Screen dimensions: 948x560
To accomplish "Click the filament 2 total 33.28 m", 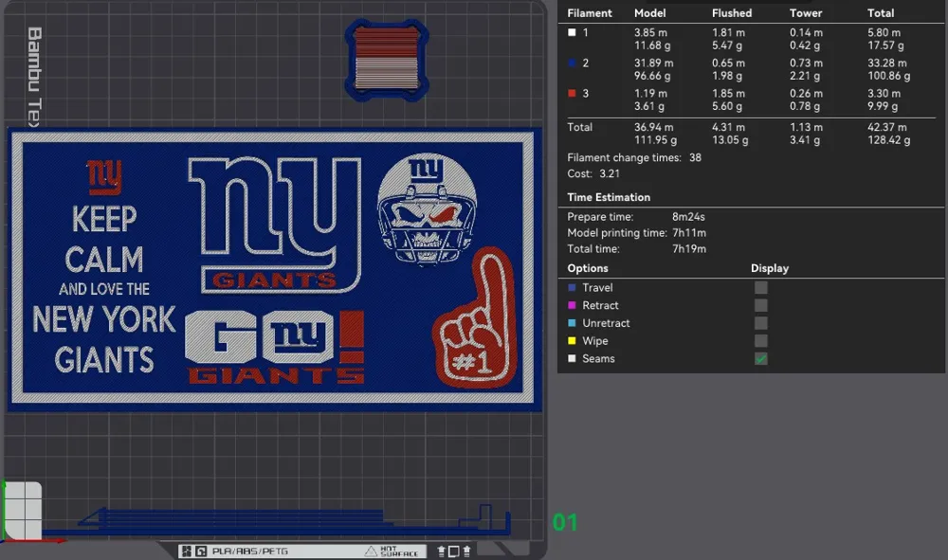I will (x=887, y=63).
